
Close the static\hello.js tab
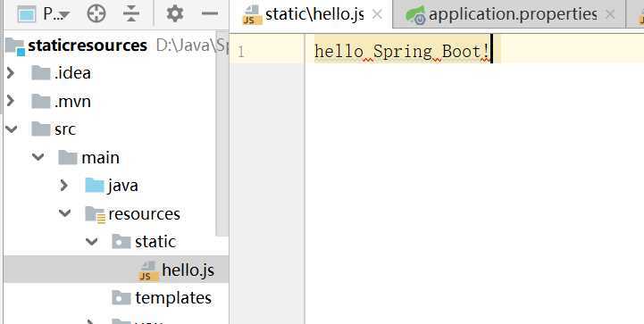377,15
